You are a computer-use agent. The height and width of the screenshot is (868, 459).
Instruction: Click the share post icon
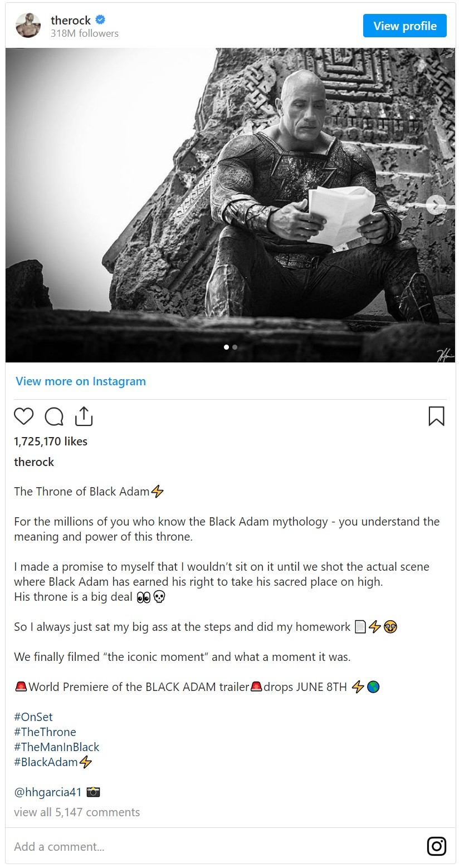pos(84,416)
